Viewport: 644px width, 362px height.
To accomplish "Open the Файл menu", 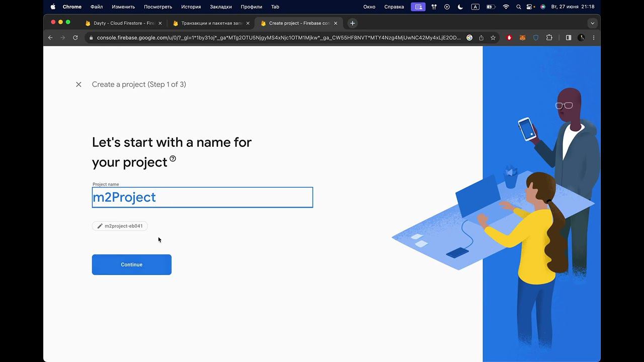I will click(97, 7).
